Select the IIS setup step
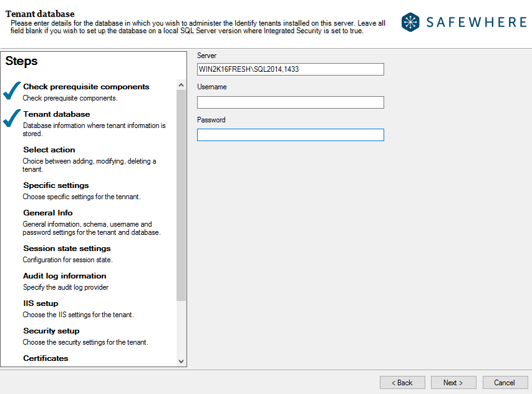Image resolution: width=532 pixels, height=394 pixels. 40,303
